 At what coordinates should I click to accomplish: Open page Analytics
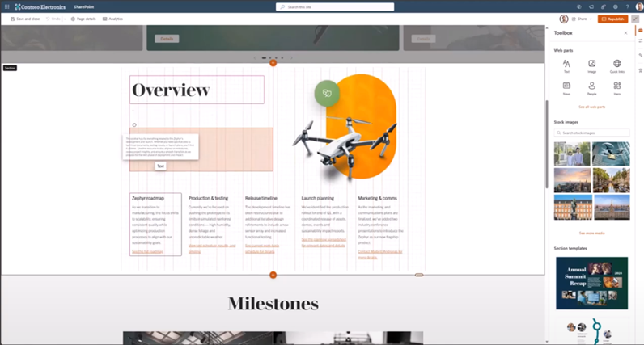(x=113, y=19)
